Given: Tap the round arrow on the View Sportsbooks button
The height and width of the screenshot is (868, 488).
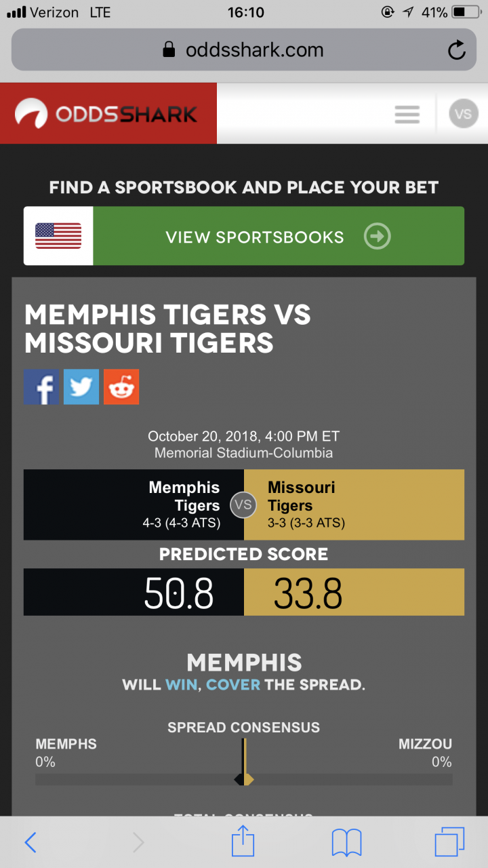Looking at the screenshot, I should pyautogui.click(x=378, y=236).
